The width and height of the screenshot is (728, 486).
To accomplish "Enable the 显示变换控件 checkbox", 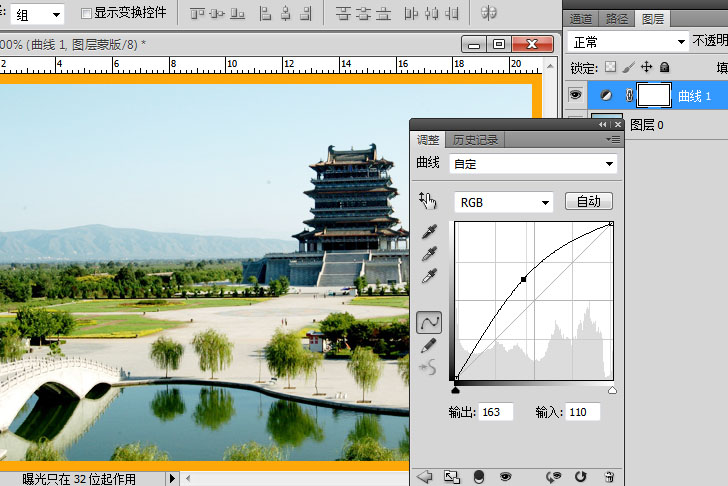I will pos(86,13).
